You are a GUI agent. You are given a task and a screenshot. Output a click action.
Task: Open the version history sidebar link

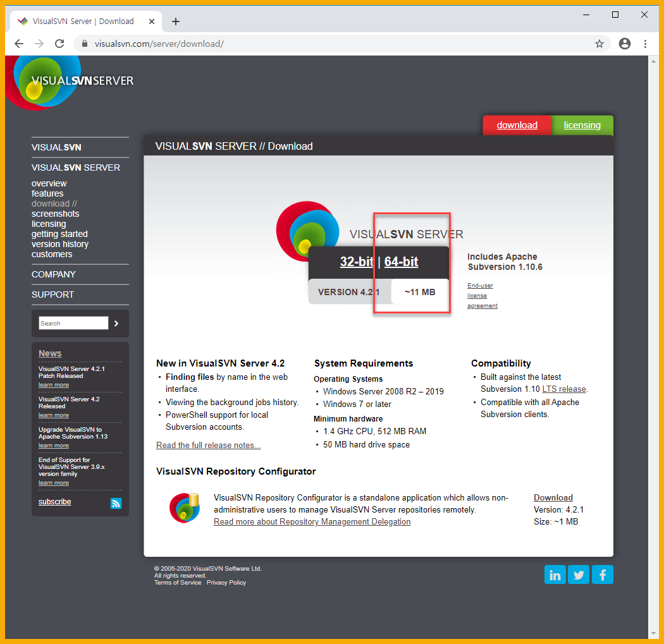pyautogui.click(x=60, y=244)
